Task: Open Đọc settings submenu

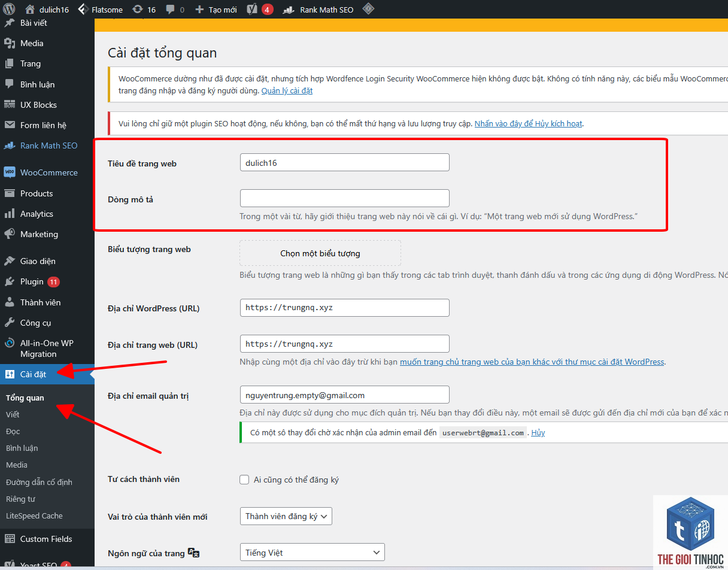Action: click(13, 431)
